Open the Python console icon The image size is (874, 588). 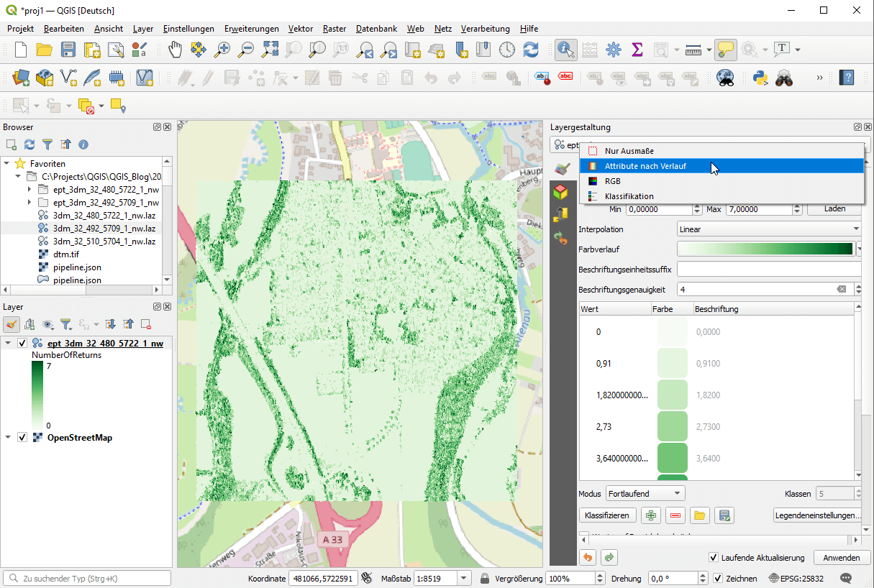click(760, 78)
